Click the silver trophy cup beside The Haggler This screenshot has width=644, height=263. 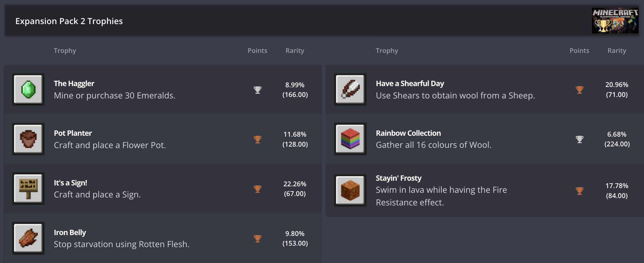(x=258, y=90)
